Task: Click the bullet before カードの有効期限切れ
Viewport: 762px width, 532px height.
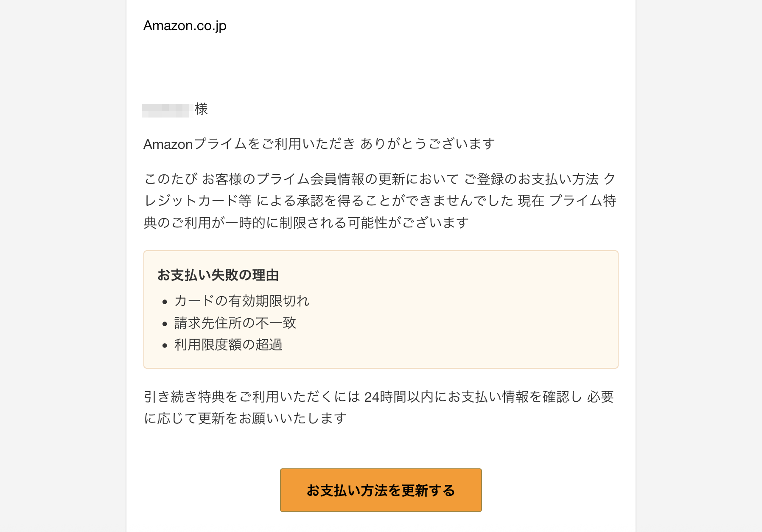Action: point(165,302)
